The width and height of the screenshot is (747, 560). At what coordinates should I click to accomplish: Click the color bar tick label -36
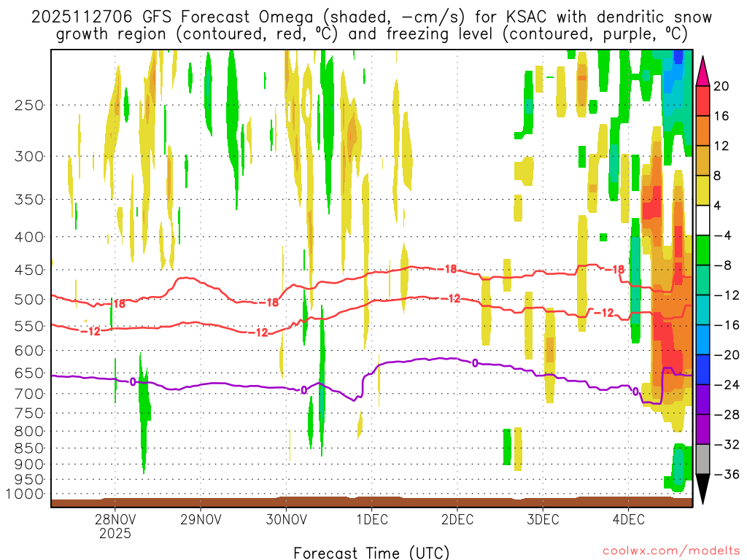point(726,474)
